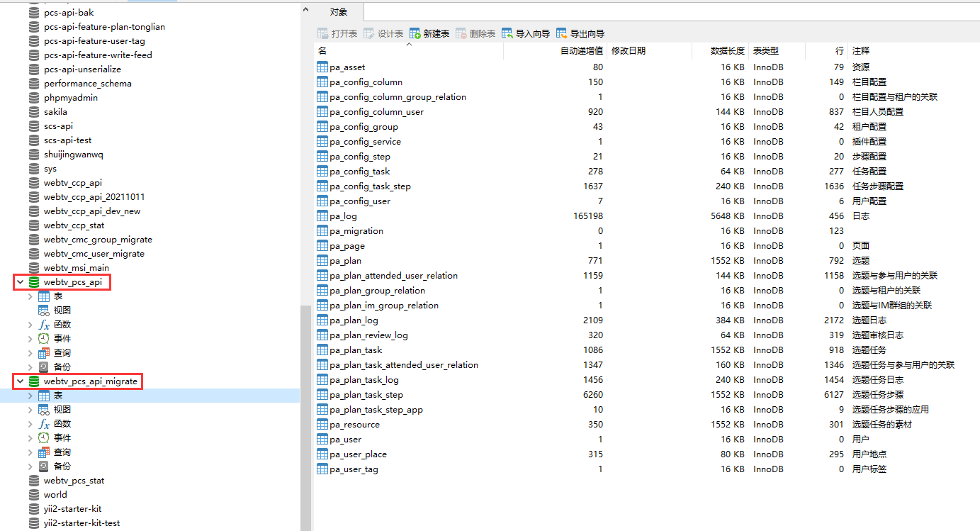
Task: Click the 函数 fx icon under webtv_pcs_api_migrate
Action: [x=44, y=424]
